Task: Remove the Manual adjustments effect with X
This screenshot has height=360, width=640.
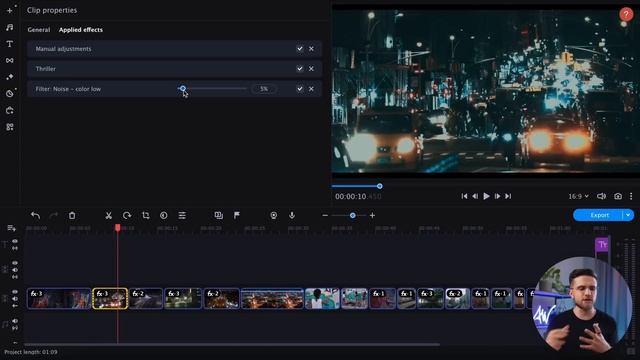Action: pos(311,49)
